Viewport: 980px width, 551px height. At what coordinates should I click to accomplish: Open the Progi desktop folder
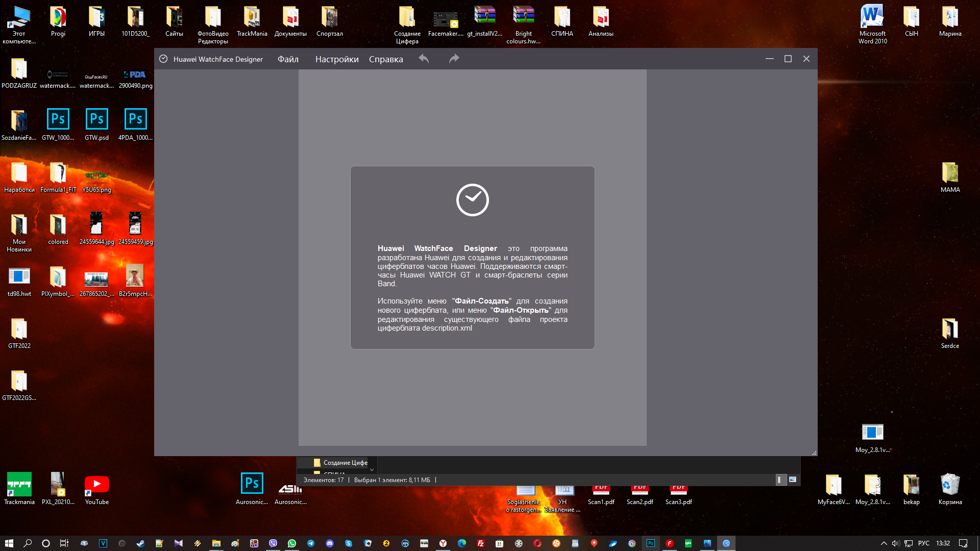[58, 21]
